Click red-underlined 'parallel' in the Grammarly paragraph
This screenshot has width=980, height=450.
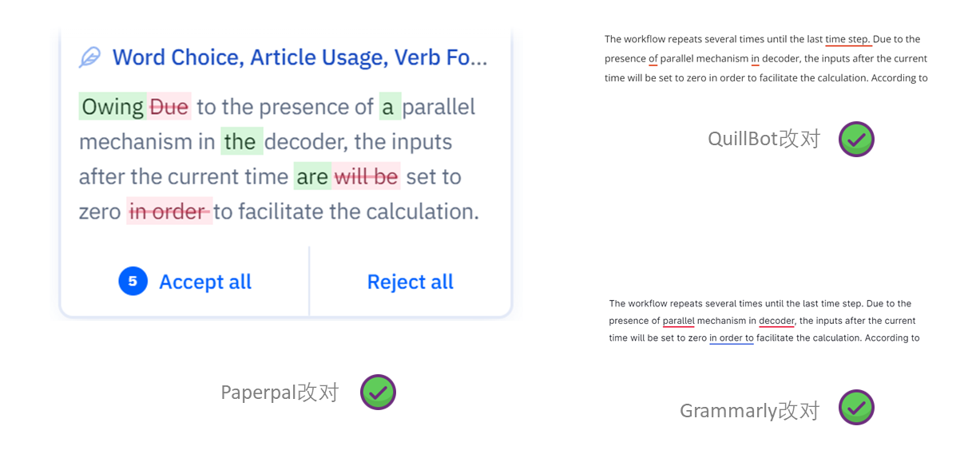[x=678, y=321]
